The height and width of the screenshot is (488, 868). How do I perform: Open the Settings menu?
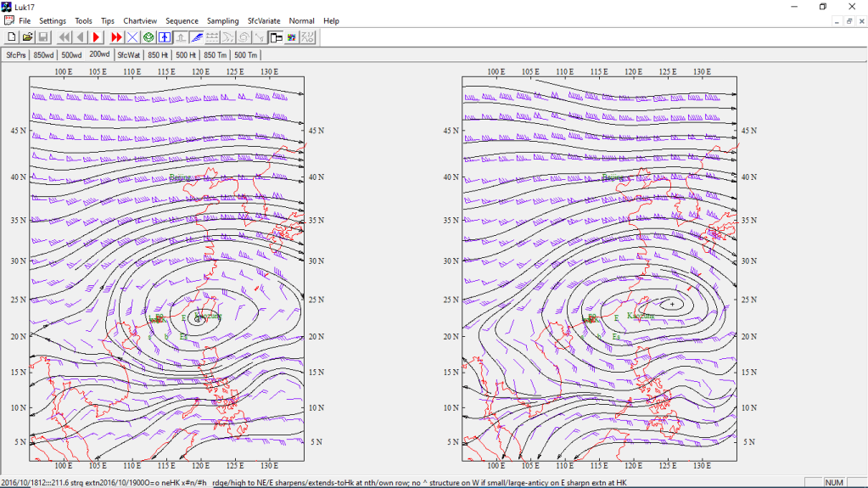53,20
